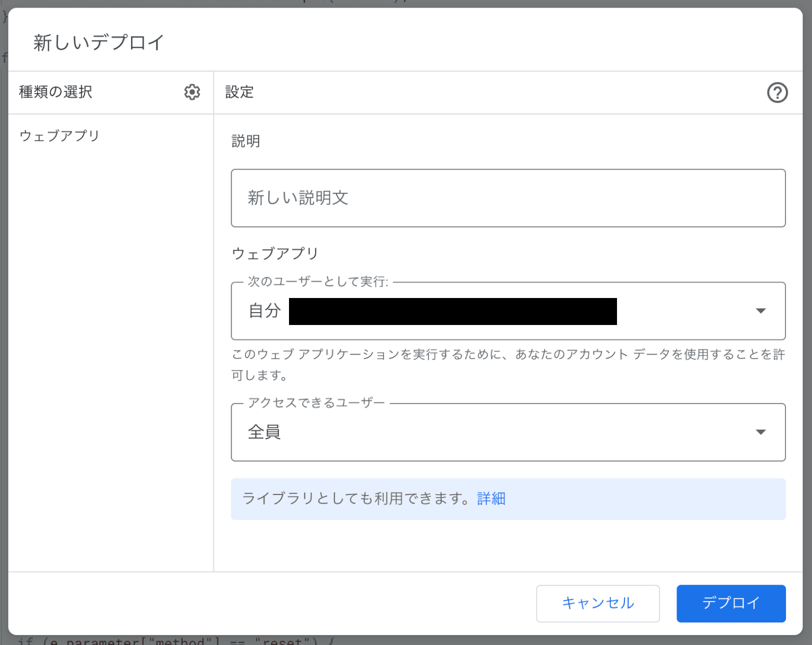Click the 自分 value text in the dropdown
The image size is (812, 645).
(264, 311)
